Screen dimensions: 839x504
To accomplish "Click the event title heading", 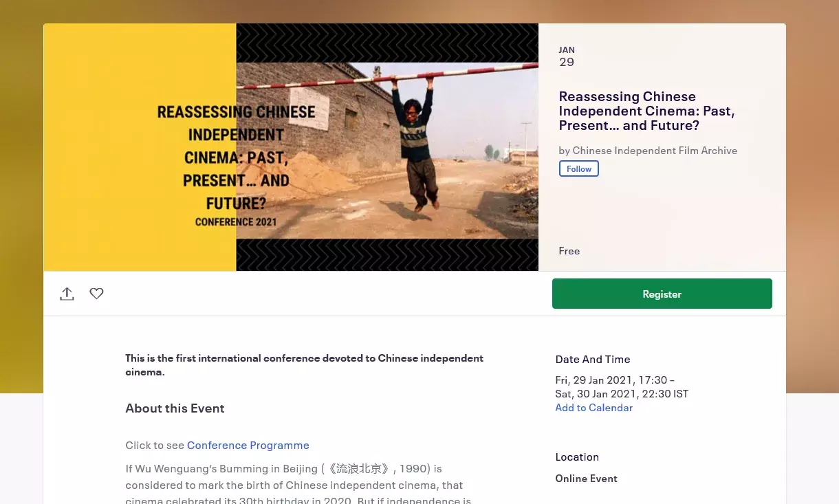I will [646, 110].
